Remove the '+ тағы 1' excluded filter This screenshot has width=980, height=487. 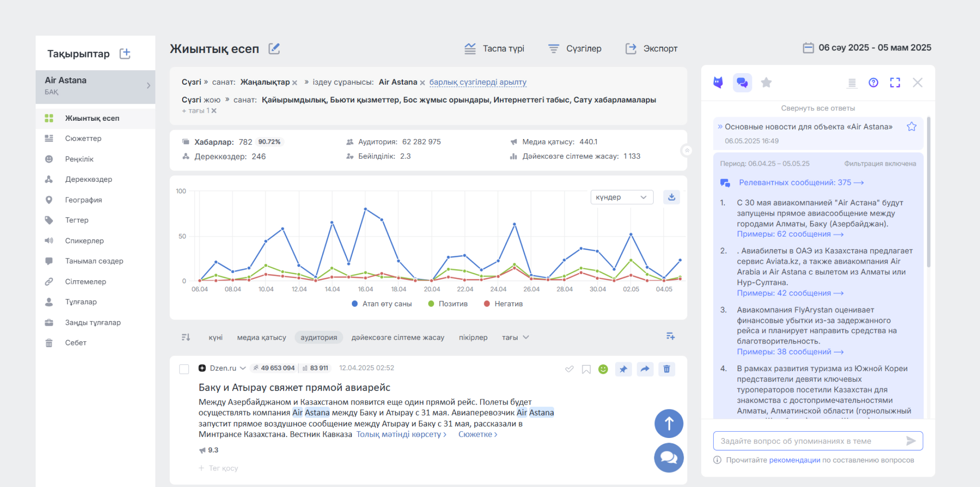click(x=214, y=110)
